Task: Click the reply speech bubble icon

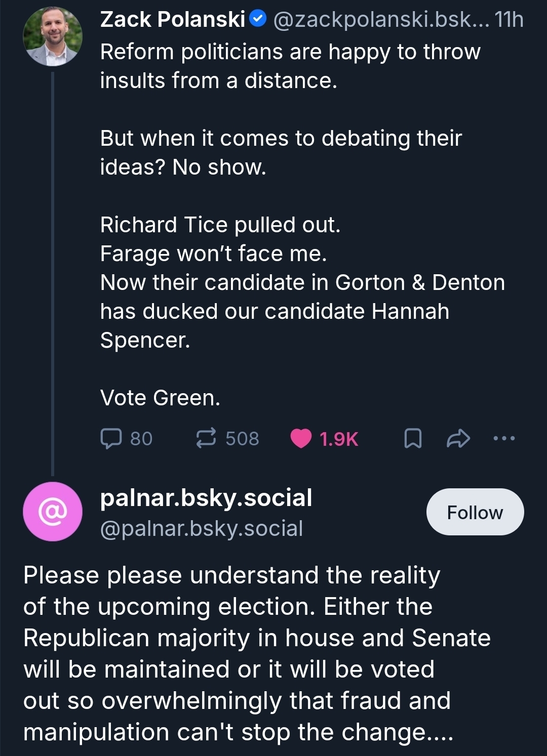Action: (111, 438)
